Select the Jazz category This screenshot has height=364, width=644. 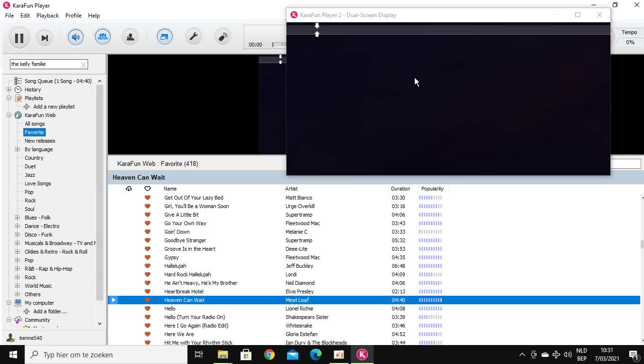click(x=30, y=175)
